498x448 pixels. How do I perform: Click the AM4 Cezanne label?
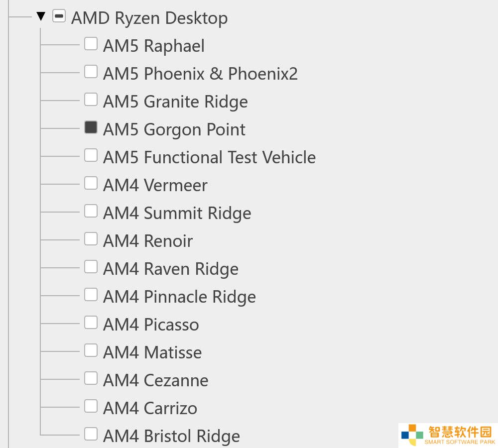coord(156,381)
